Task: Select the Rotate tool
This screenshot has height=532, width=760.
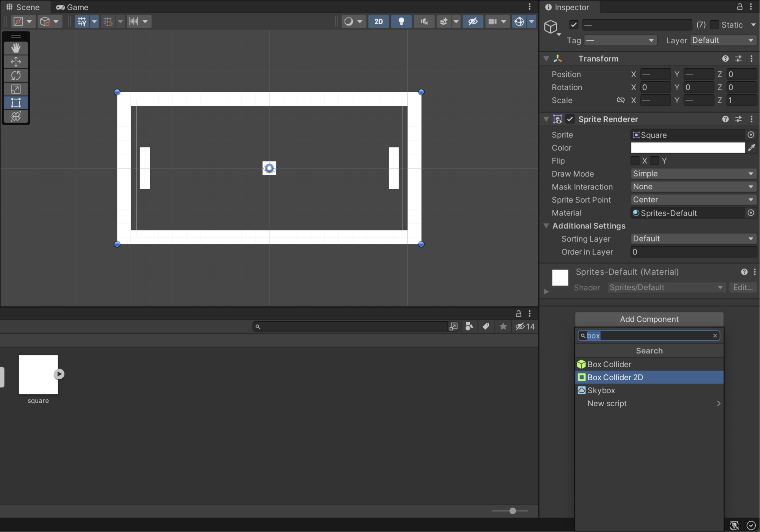Action: point(16,75)
